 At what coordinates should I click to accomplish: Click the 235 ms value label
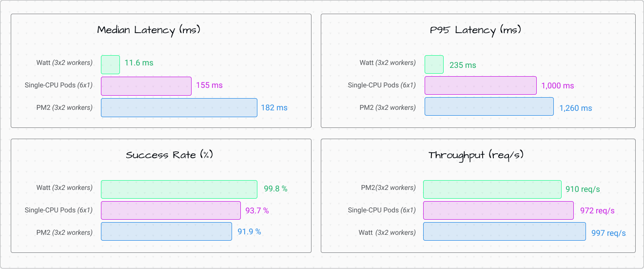tap(463, 65)
